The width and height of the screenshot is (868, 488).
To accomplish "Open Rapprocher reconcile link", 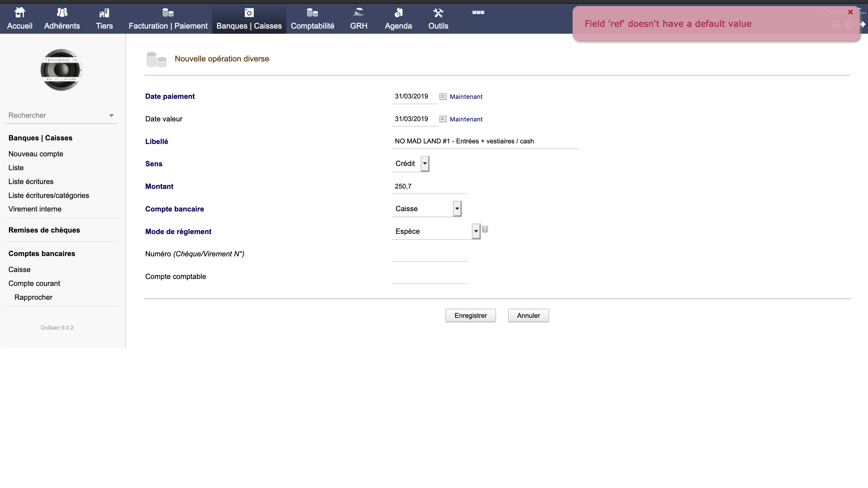I will [x=33, y=297].
